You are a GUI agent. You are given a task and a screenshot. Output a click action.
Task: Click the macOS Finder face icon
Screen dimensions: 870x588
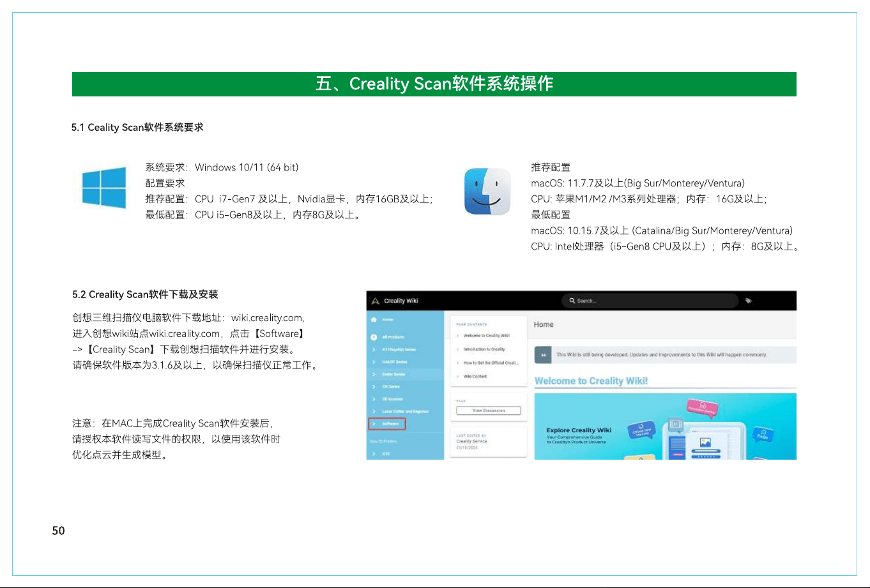[x=488, y=192]
